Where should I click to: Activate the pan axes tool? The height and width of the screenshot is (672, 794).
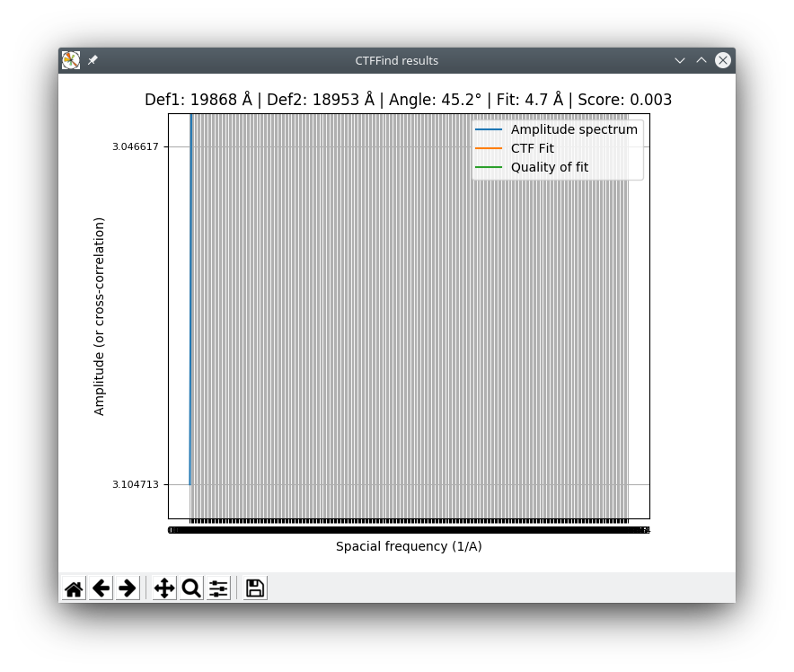click(x=164, y=588)
